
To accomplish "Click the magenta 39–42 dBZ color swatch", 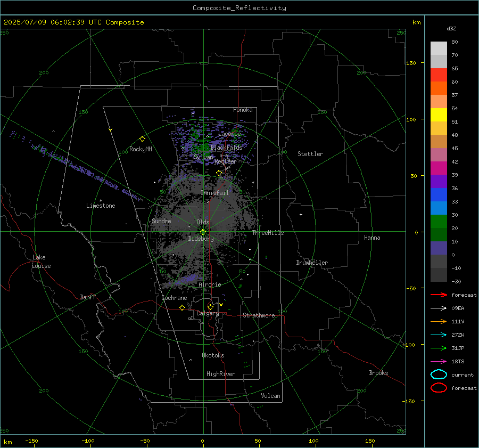I will [x=439, y=168].
